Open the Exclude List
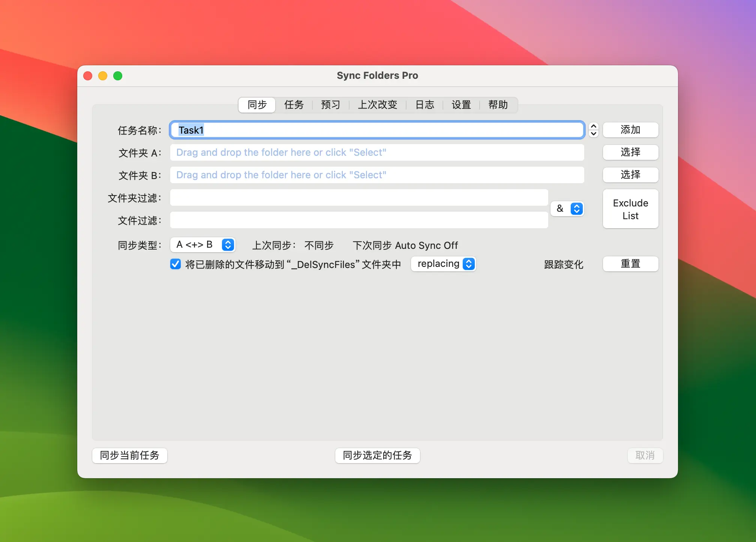756x542 pixels. (630, 209)
